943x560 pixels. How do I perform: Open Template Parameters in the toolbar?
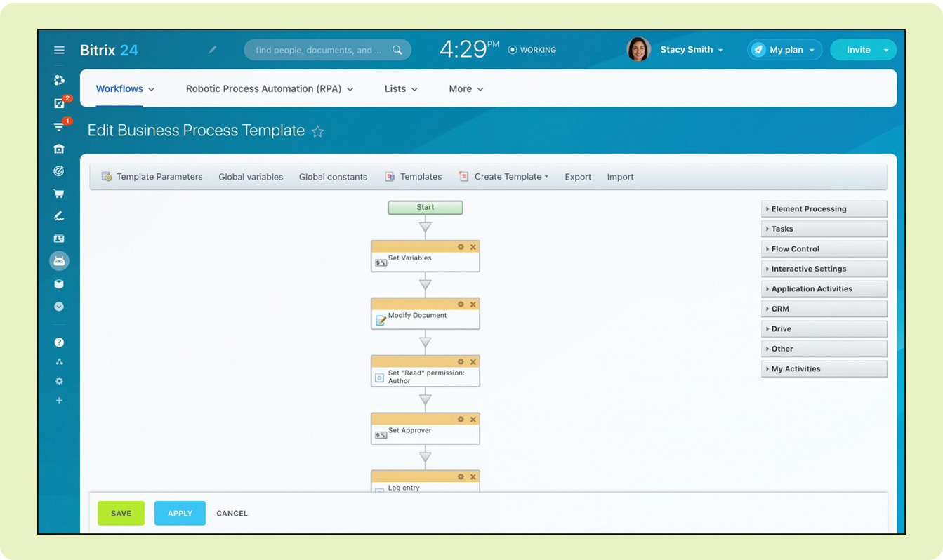(x=152, y=177)
